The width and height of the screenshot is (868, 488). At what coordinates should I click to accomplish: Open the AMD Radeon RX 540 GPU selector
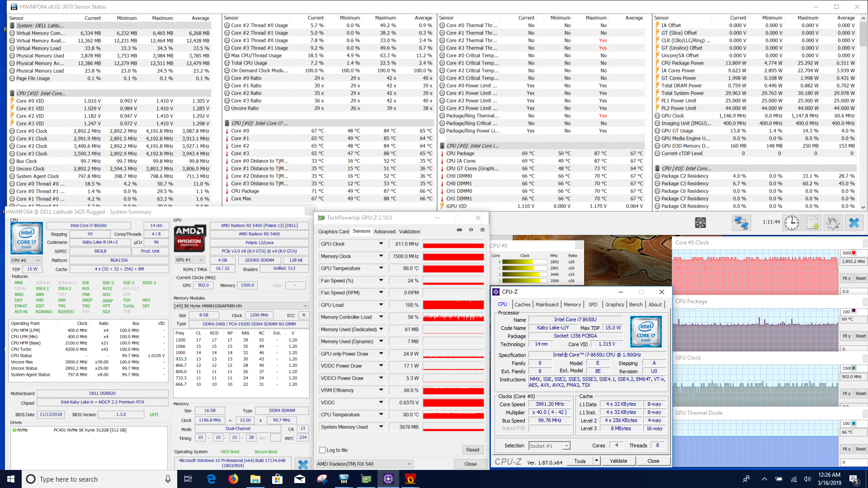click(364, 464)
